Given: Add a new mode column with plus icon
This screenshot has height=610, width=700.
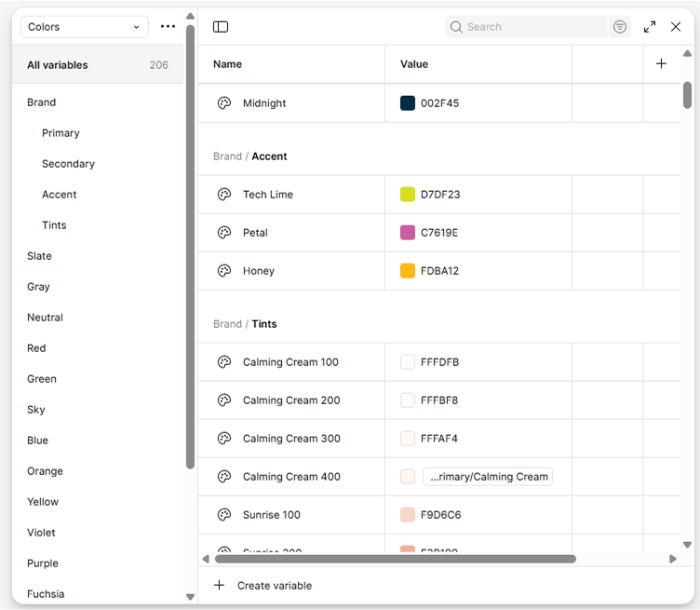Looking at the screenshot, I should [x=661, y=64].
